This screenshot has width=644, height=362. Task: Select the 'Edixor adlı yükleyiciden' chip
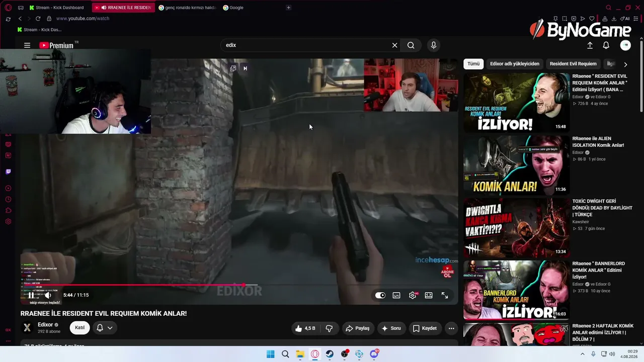coord(515,64)
